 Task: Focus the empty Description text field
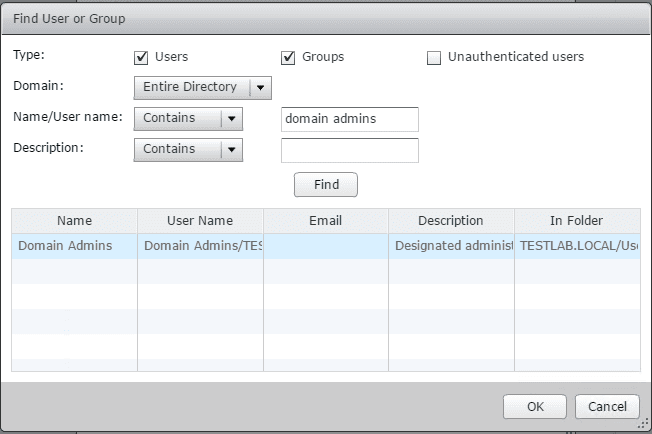point(350,150)
